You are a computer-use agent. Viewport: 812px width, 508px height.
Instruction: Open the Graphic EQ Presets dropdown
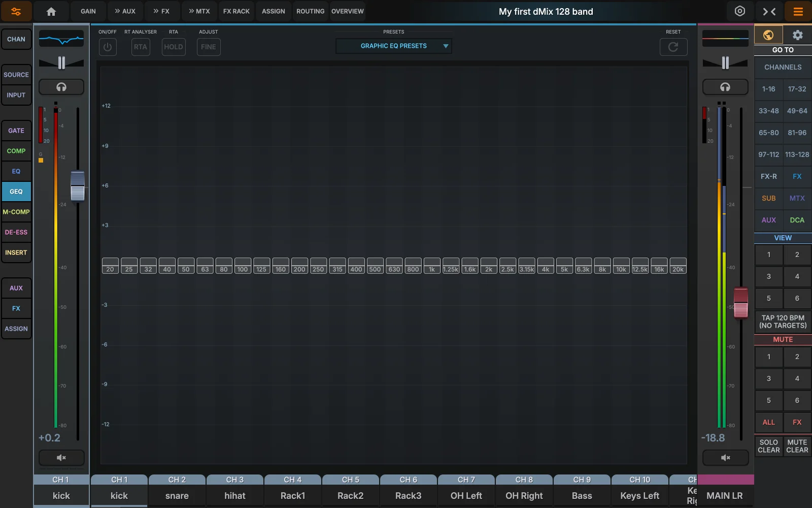coord(394,46)
